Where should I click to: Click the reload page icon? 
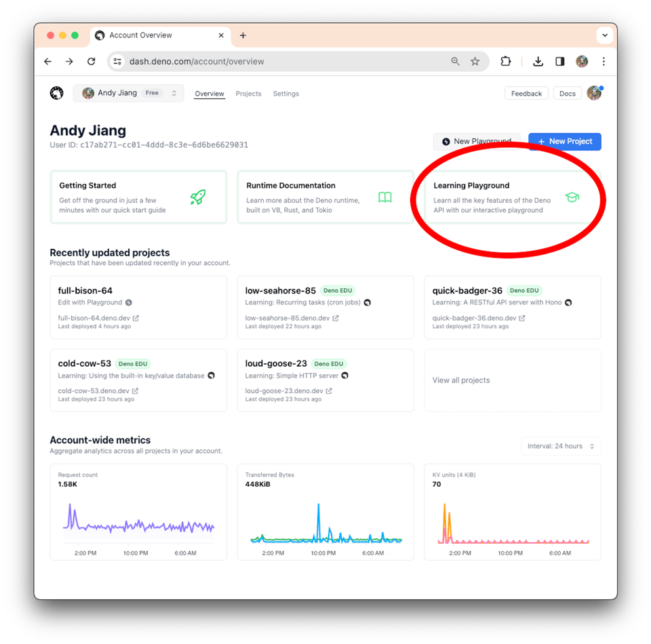[91, 62]
